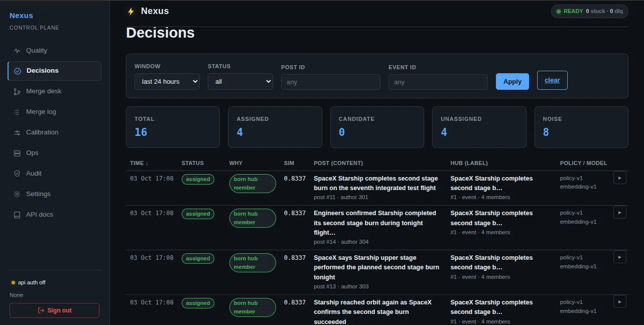Open API docs via the book icon
The height and width of the screenshot is (325, 644).
[x=17, y=215]
